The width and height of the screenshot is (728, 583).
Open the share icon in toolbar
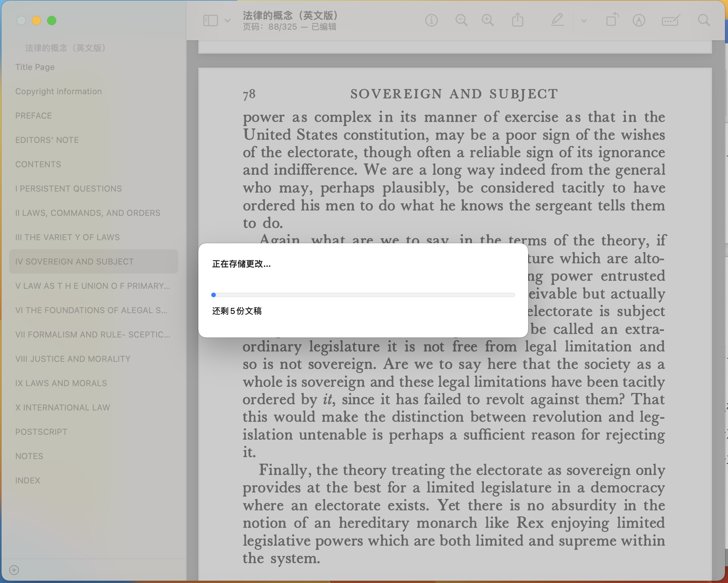pos(518,21)
